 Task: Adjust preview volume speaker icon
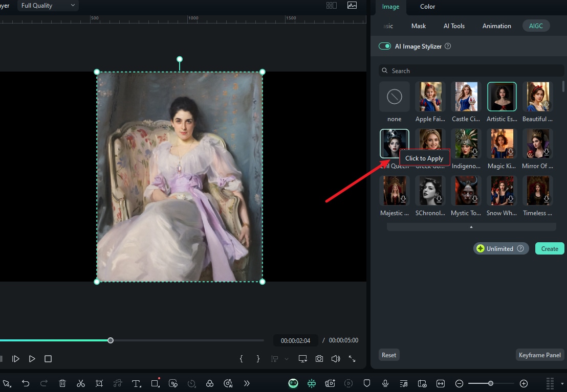336,359
